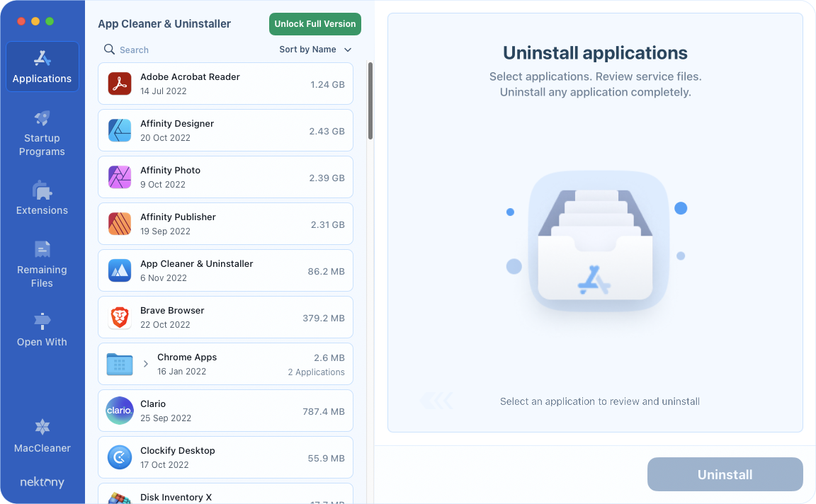816x504 pixels.
Task: Click the Clockify Desktop app icon
Action: pos(120,458)
